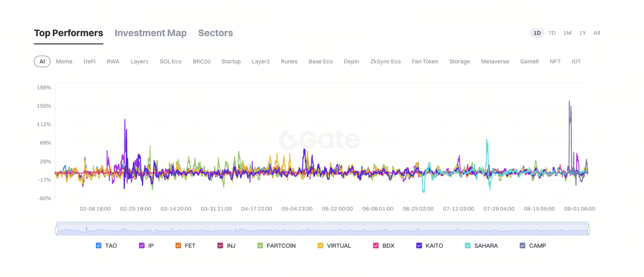
Task: Click the TAO legend label
Action: point(111,246)
